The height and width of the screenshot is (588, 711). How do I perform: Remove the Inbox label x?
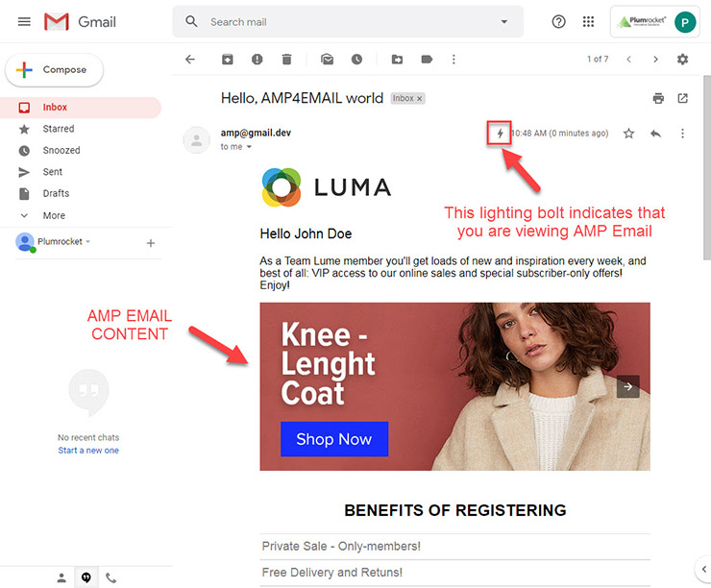(420, 98)
